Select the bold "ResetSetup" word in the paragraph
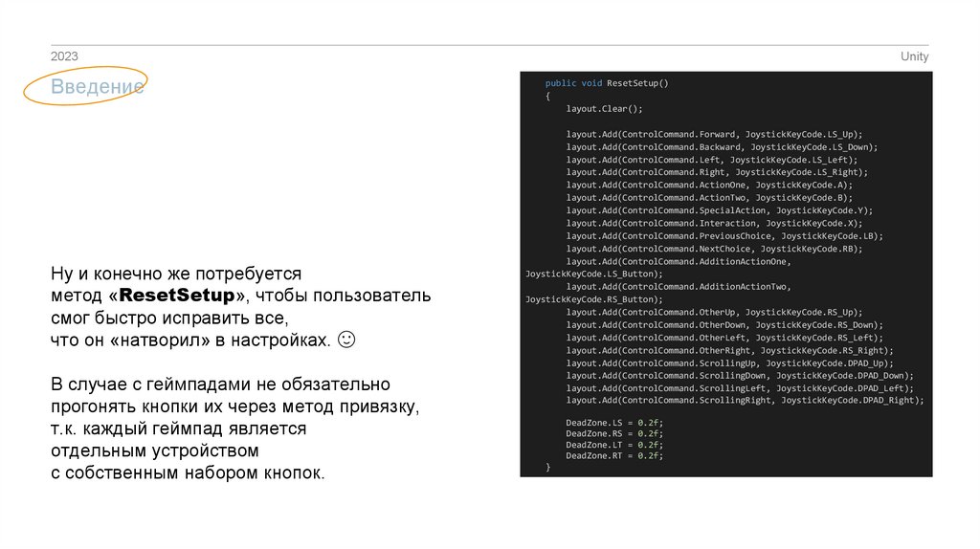The height and width of the screenshot is (549, 980). pyautogui.click(x=183, y=296)
